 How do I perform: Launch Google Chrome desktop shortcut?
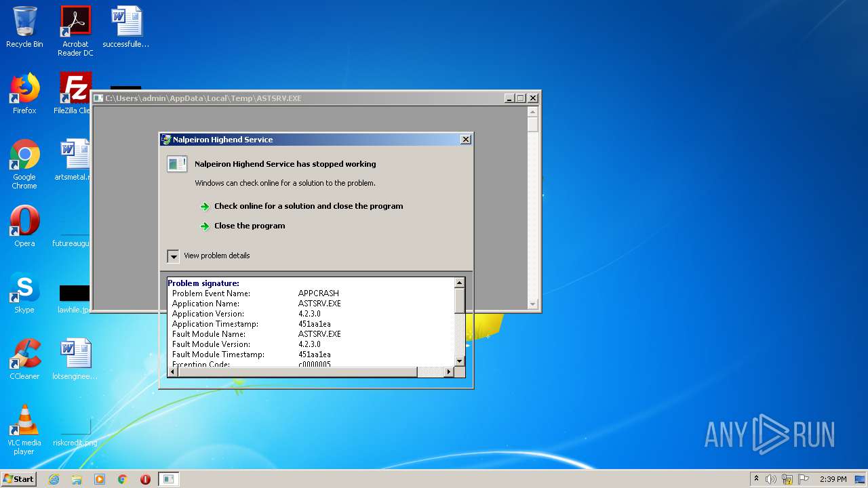coord(24,164)
